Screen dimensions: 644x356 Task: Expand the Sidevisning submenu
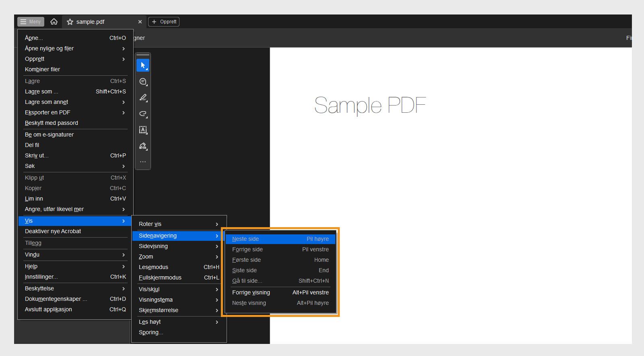point(179,246)
